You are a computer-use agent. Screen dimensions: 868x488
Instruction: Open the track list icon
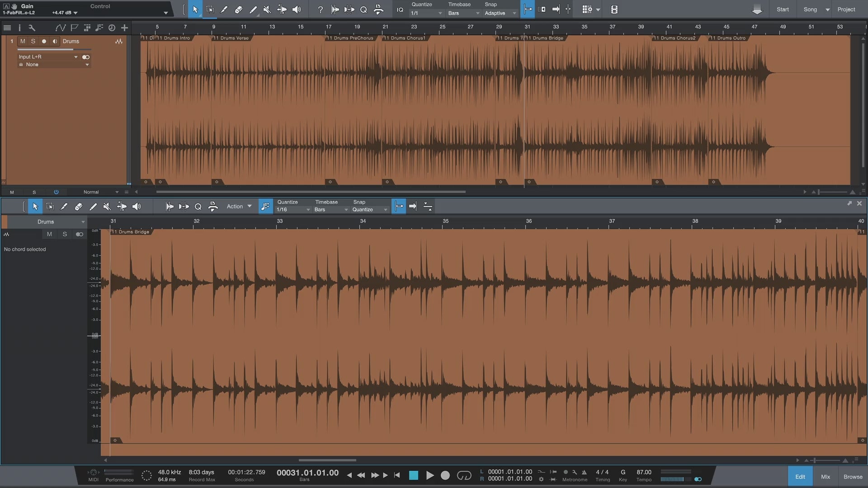tap(7, 28)
